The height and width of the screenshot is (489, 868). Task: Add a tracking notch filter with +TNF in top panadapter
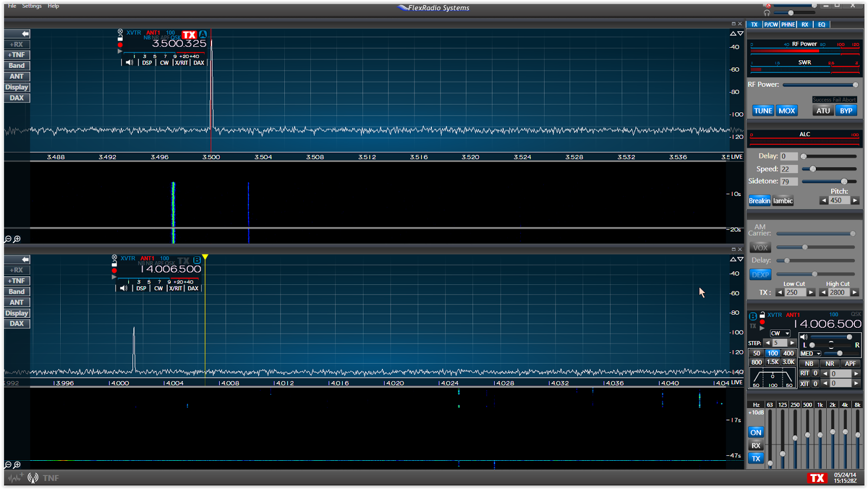click(17, 55)
